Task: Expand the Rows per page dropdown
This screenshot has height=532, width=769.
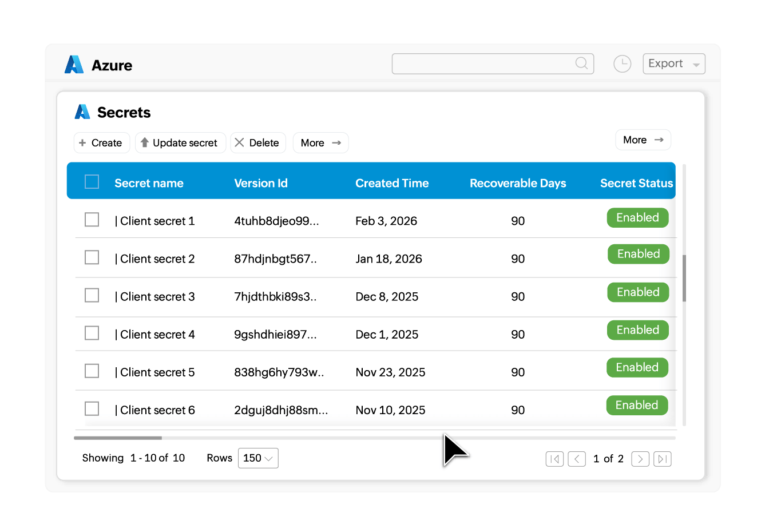Action: pos(258,458)
